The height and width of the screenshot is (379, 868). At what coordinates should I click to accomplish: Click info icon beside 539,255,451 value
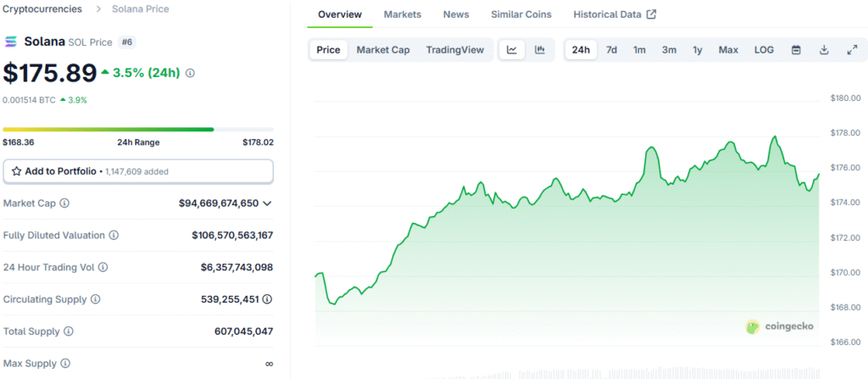coord(267,299)
